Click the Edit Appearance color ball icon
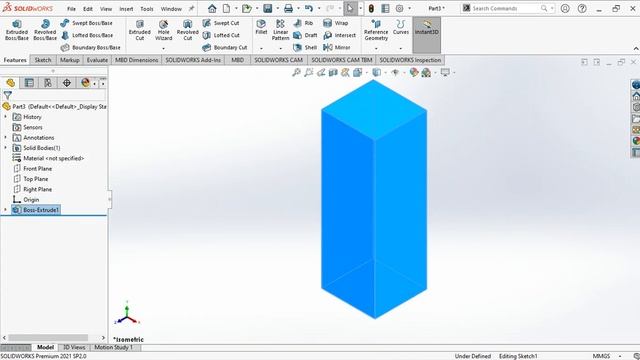This screenshot has width=640, height=360. tap(414, 73)
